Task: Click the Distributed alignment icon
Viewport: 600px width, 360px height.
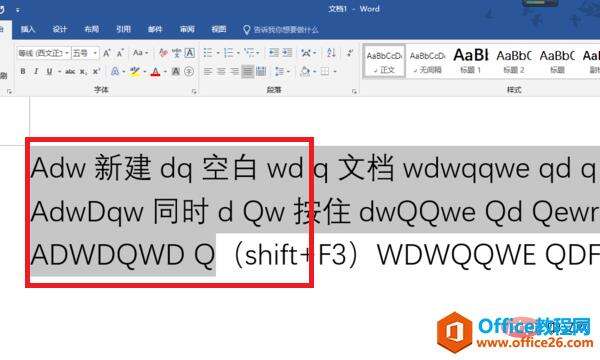Action: 261,71
